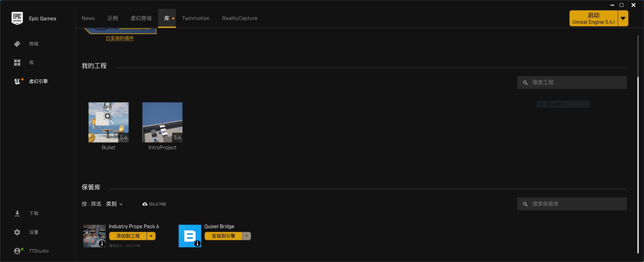The height and width of the screenshot is (262, 644).
Task: Select the Unreal Engine 虚幻引擎 icon
Action: coord(17,81)
